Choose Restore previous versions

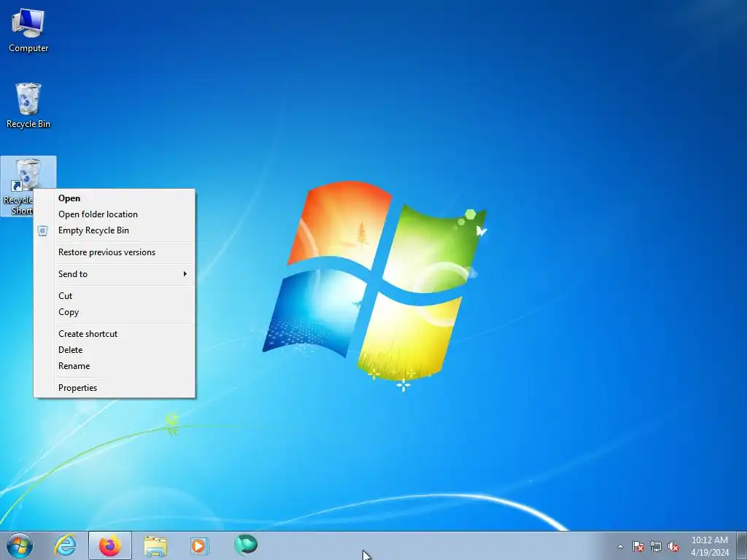point(115,252)
